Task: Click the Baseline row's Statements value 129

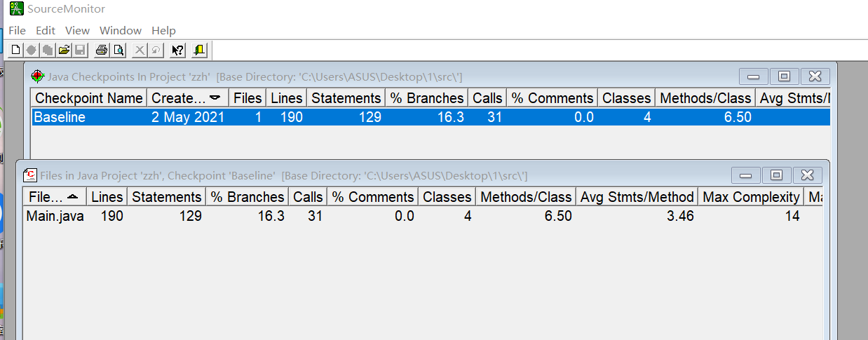Action: point(369,117)
